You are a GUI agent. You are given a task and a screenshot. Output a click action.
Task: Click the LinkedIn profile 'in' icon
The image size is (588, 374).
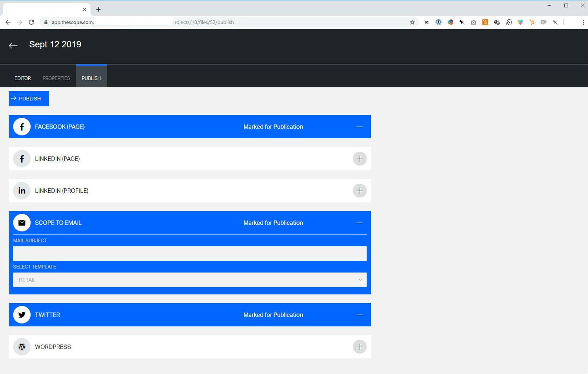[22, 191]
